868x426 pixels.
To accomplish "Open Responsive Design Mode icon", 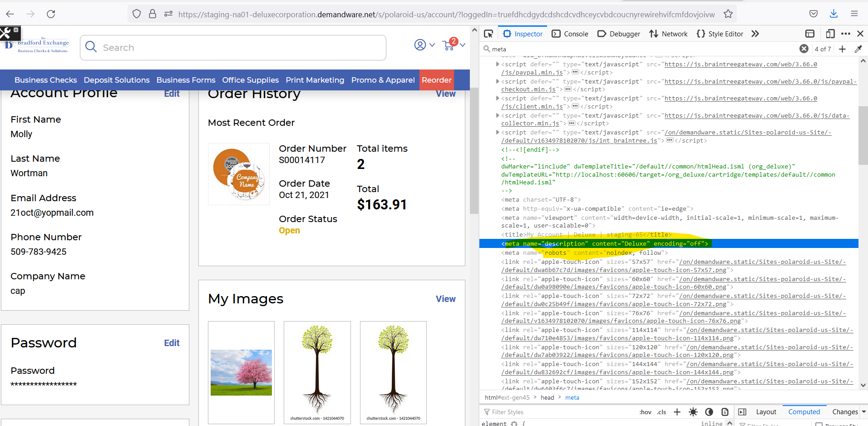I will [x=830, y=34].
